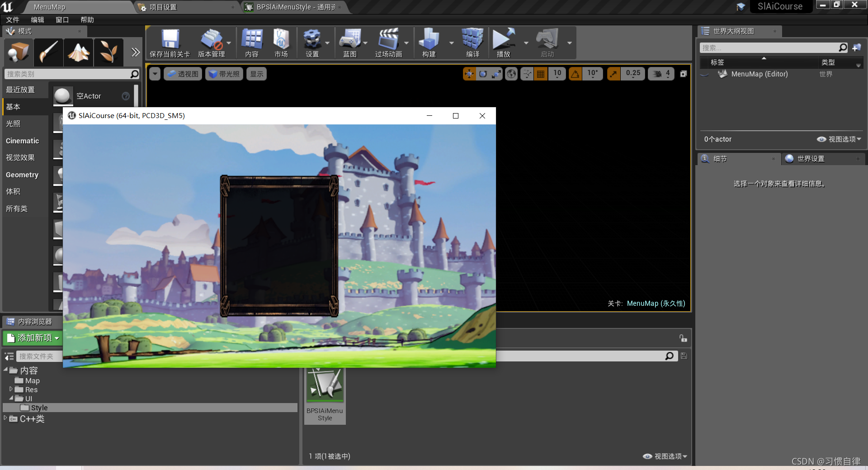Switch to the World Settings (世界设置) tab
Image resolution: width=868 pixels, height=470 pixels.
pyautogui.click(x=822, y=159)
